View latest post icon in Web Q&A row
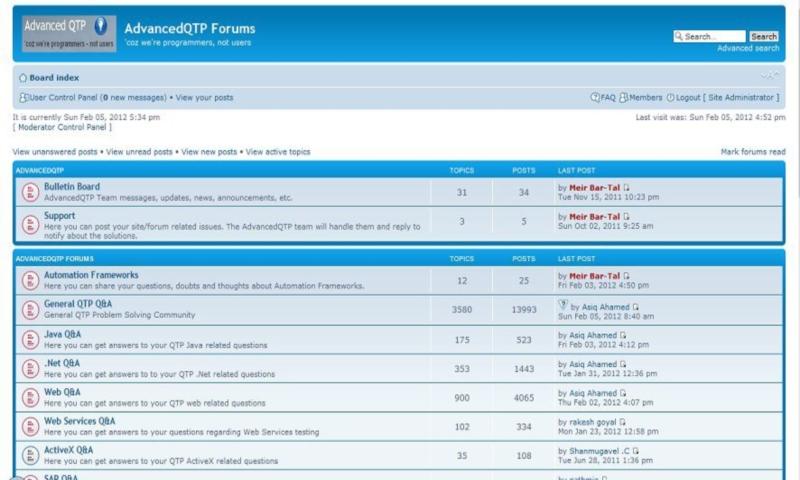800x480 pixels. (623, 393)
